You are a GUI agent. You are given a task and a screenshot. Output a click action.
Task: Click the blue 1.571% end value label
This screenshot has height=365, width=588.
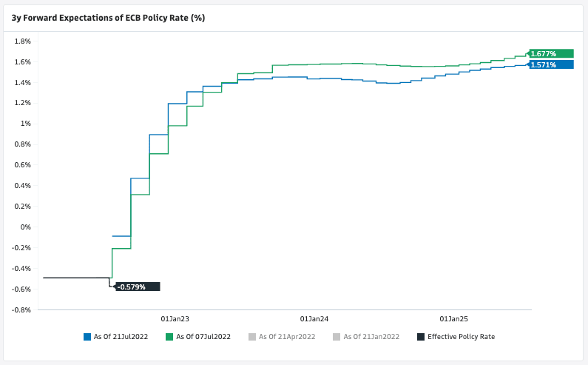click(x=551, y=64)
